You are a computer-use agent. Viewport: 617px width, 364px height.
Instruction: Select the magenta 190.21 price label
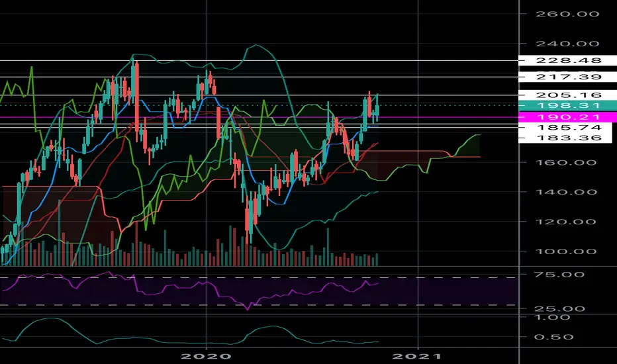pyautogui.click(x=568, y=117)
